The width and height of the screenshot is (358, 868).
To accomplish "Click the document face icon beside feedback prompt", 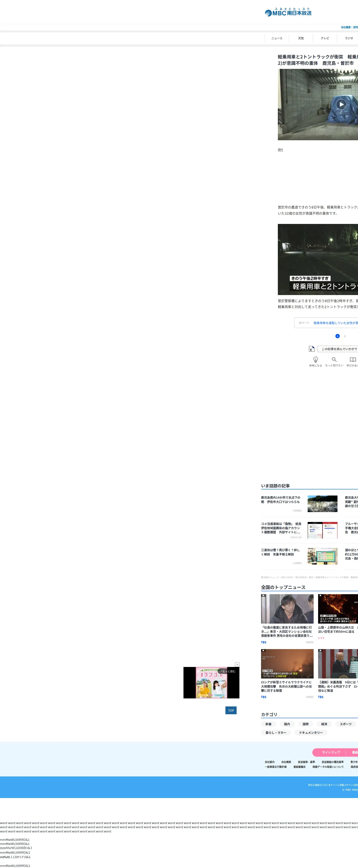I will [311, 349].
